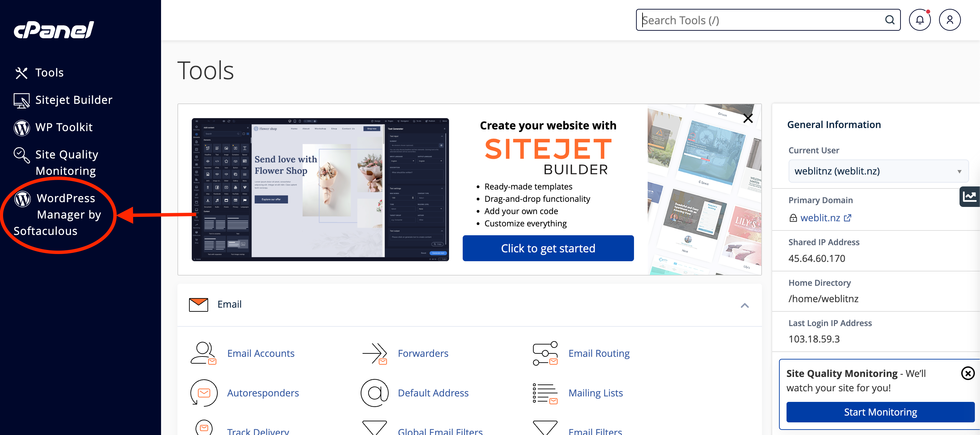Viewport: 980px width, 435px height.
Task: Open Mailing Lists link
Action: coord(595,393)
